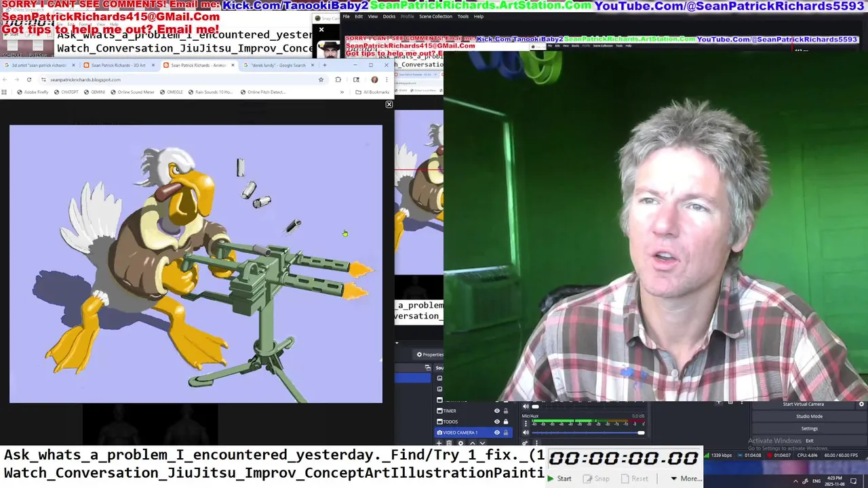Toggle the lock on VIDEO CAMERA 1
Image resolution: width=868 pixels, height=488 pixels.
click(x=506, y=432)
